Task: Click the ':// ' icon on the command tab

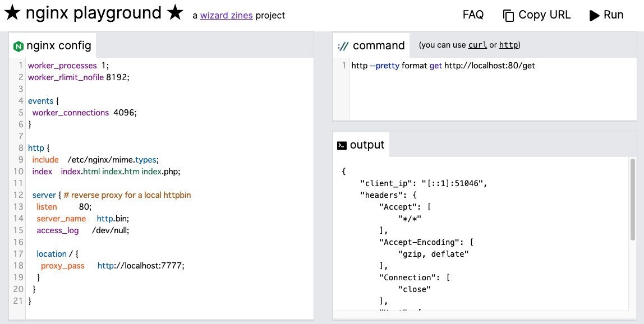Action: pyautogui.click(x=342, y=45)
